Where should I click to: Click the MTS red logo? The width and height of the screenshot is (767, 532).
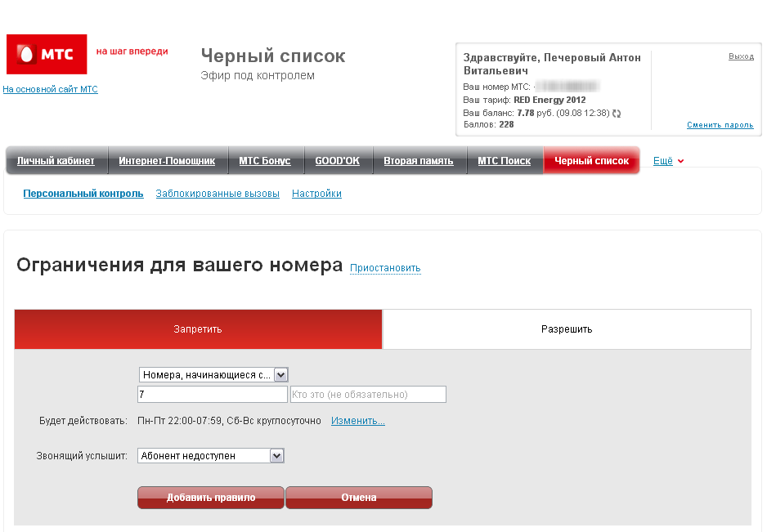coord(47,55)
